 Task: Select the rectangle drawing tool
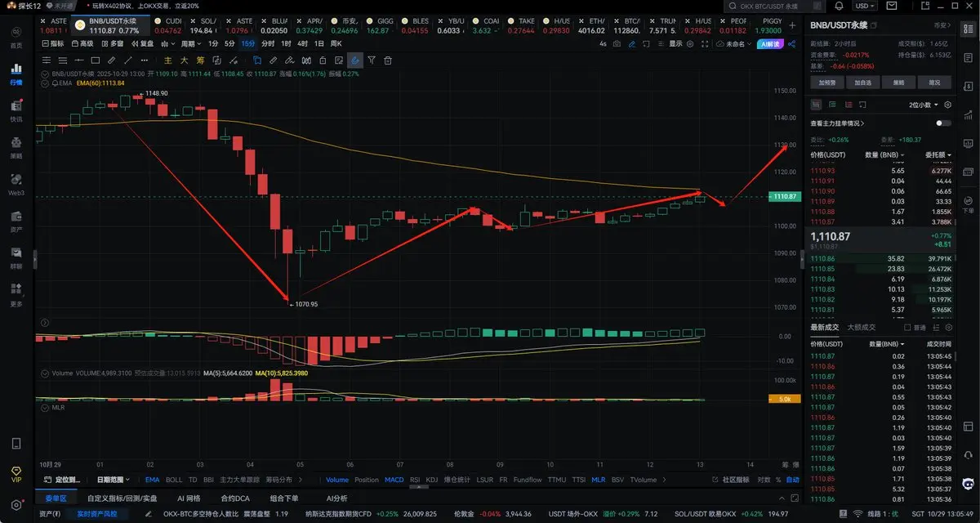[96, 60]
